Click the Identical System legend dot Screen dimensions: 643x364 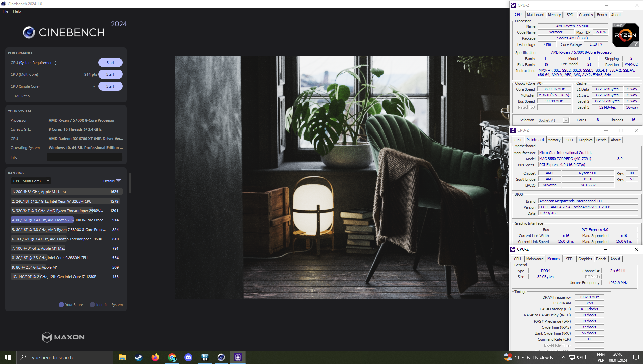point(92,305)
